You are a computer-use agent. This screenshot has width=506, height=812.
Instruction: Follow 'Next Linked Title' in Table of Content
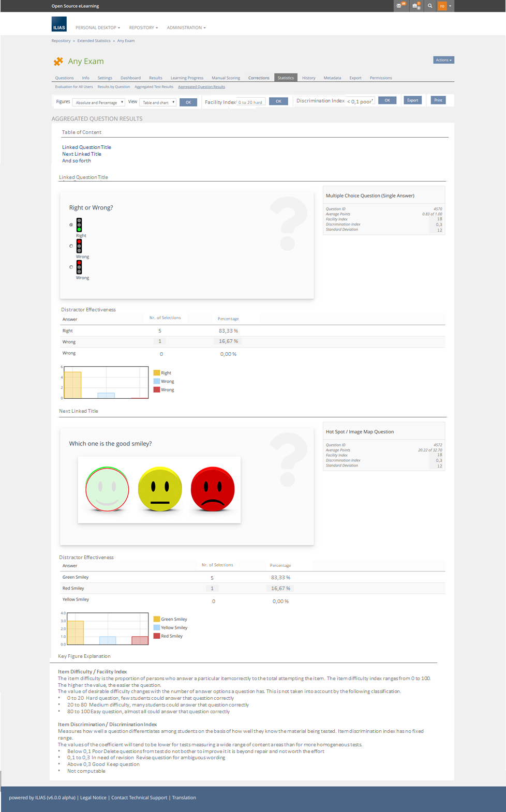pos(82,154)
